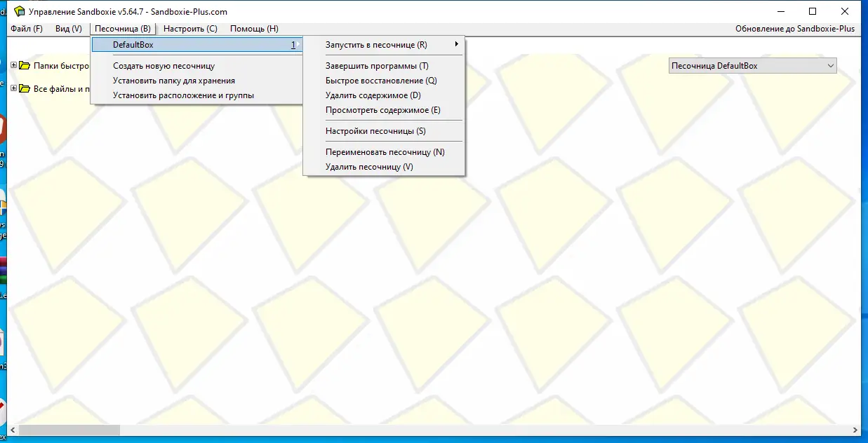Maximize the Sandboxie window
This screenshot has width=868, height=443.
coord(813,11)
